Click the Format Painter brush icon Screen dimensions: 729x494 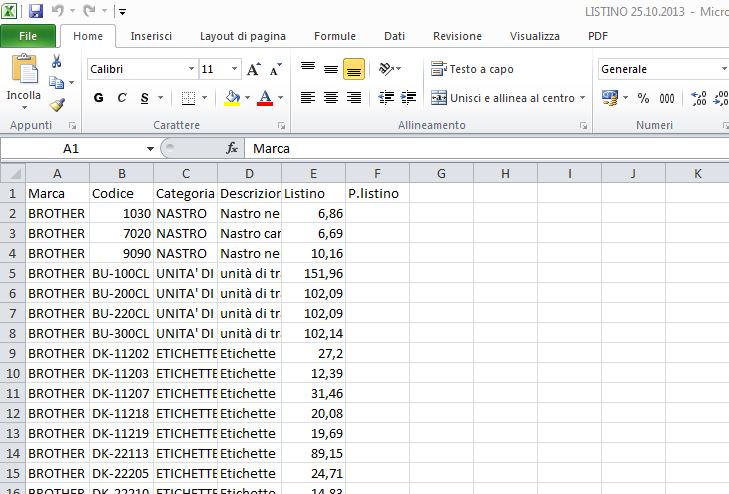coord(57,105)
